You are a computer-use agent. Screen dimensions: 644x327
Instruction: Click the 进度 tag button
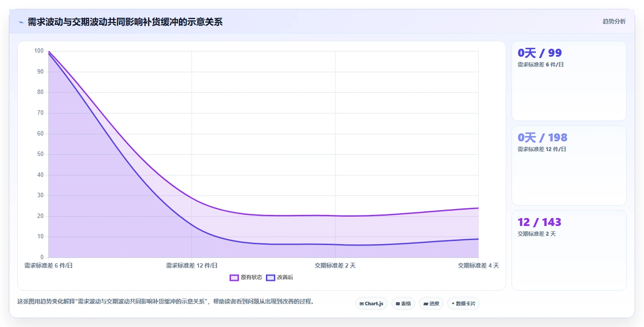click(x=431, y=304)
